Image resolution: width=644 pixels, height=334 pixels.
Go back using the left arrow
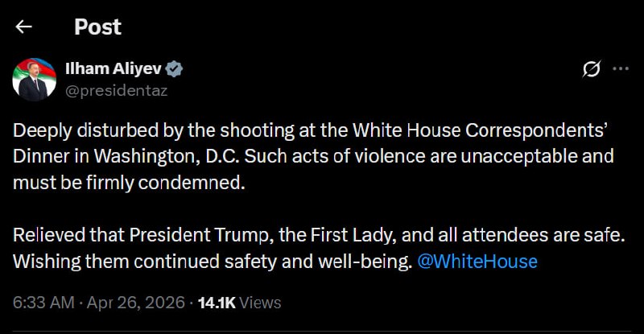pyautogui.click(x=23, y=27)
